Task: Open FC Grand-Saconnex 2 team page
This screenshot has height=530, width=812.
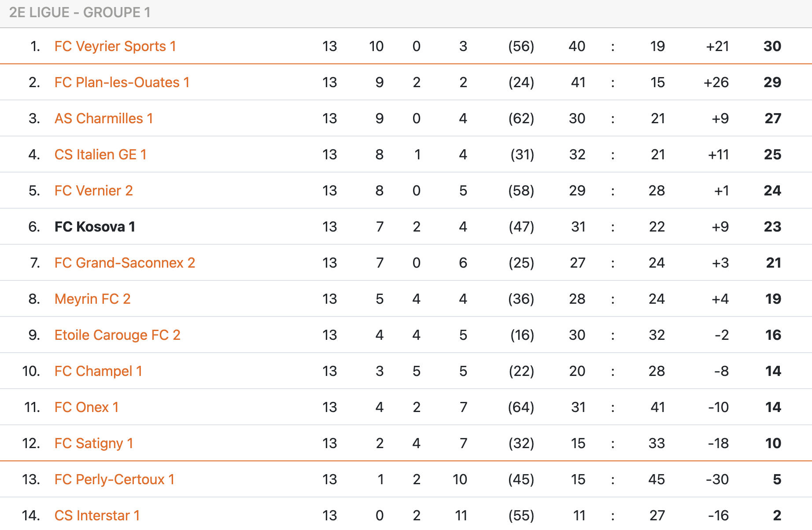Action: [125, 263]
